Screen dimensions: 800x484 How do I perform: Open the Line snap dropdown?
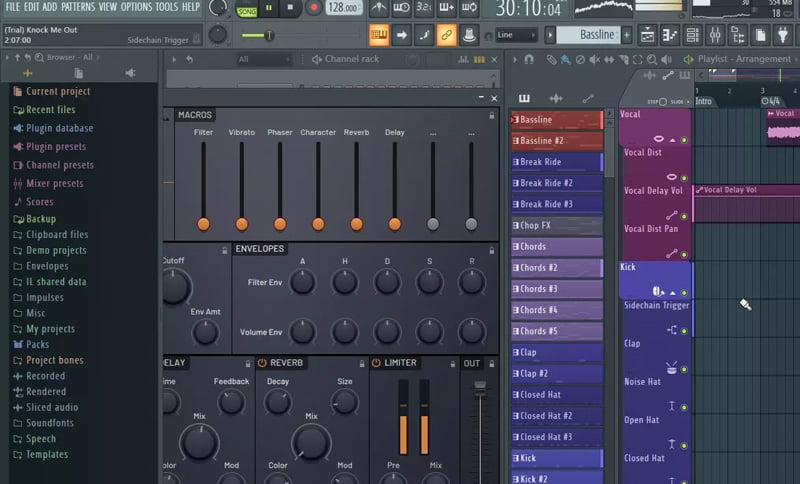pos(516,35)
